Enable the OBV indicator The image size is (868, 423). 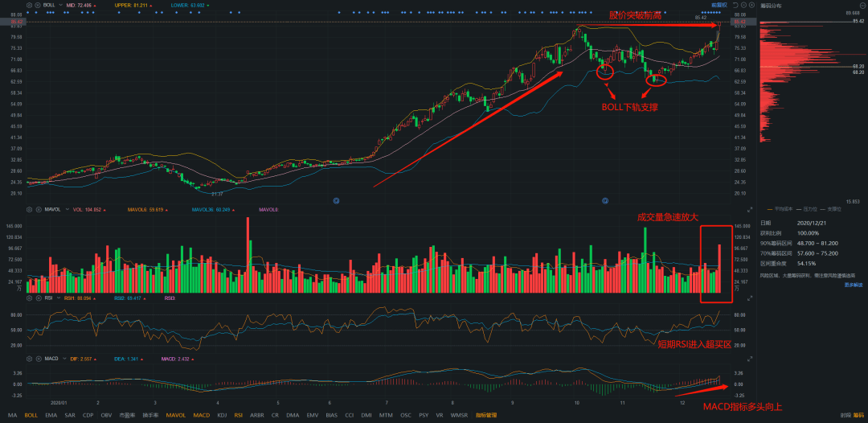point(106,415)
